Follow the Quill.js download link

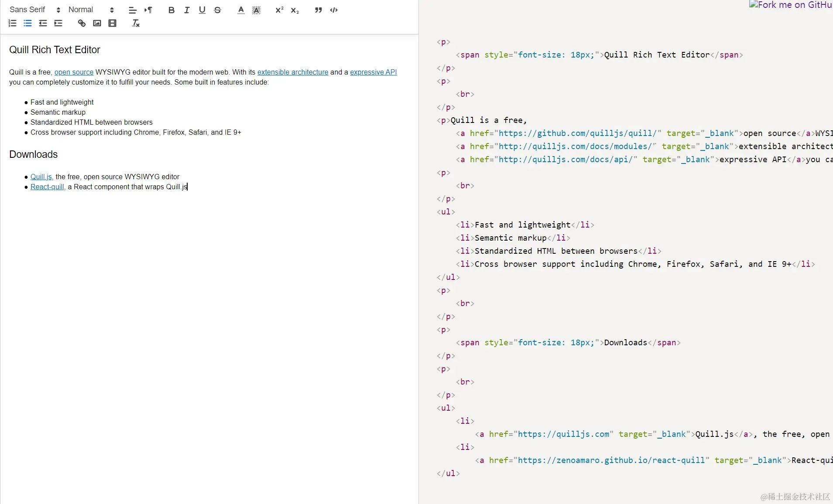[x=41, y=177]
